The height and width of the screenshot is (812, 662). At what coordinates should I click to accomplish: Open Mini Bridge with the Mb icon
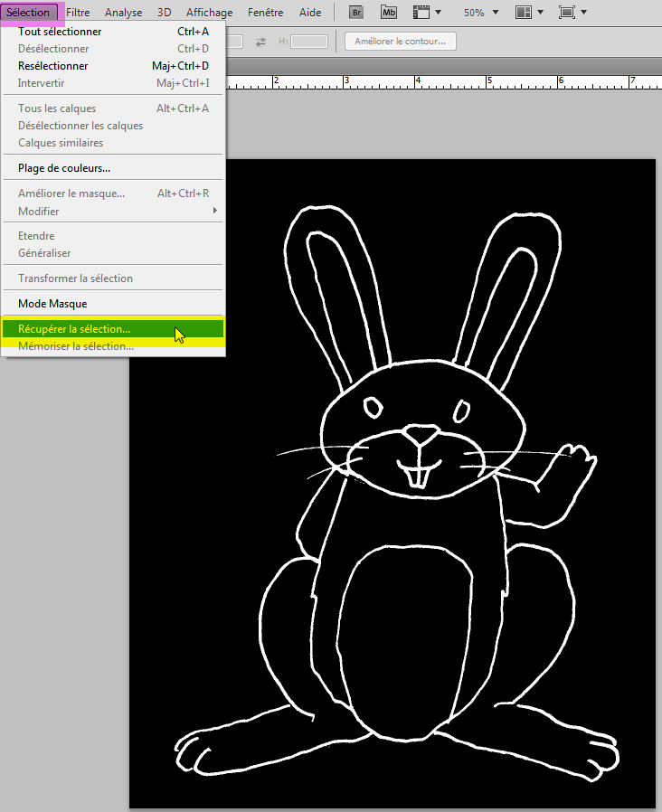(x=388, y=13)
